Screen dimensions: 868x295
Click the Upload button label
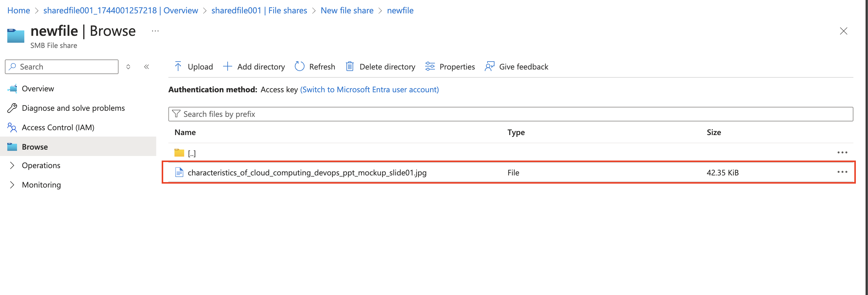point(200,66)
